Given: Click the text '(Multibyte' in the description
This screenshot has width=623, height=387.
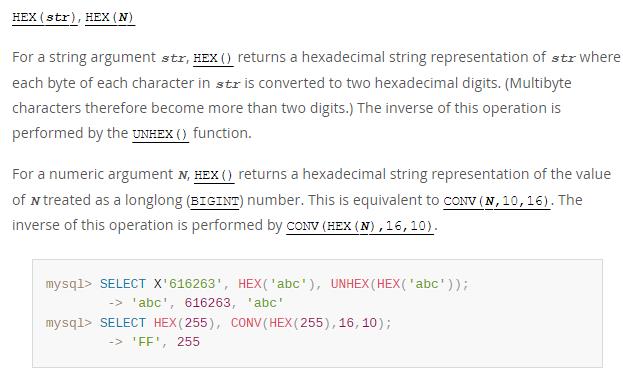Looking at the screenshot, I should click(538, 83).
